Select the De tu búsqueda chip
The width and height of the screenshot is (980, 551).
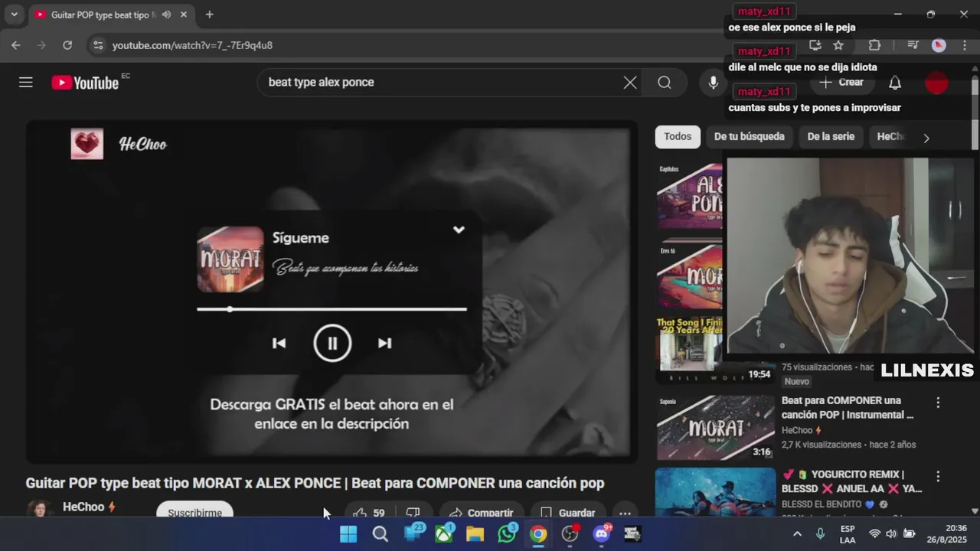click(x=749, y=136)
